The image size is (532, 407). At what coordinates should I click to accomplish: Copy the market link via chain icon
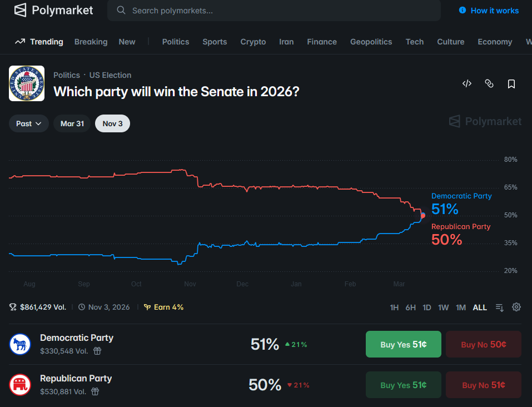click(x=489, y=84)
